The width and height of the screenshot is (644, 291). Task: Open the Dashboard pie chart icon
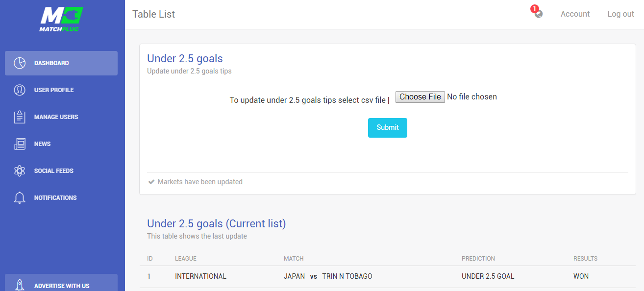tap(20, 63)
